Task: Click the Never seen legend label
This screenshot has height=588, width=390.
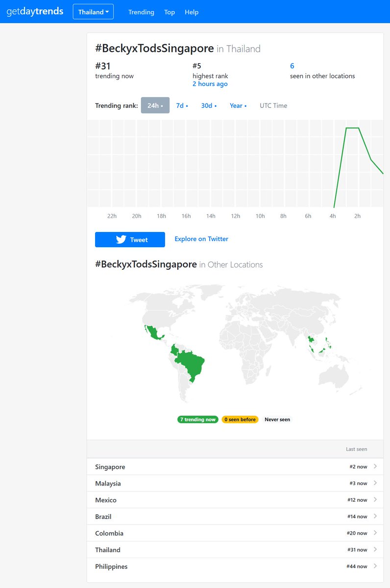Action: tap(277, 420)
